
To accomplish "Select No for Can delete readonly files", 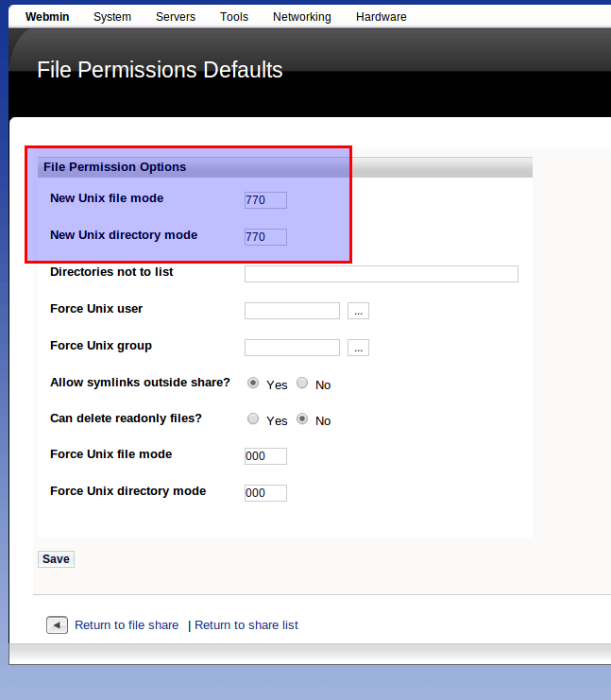I will 302,419.
